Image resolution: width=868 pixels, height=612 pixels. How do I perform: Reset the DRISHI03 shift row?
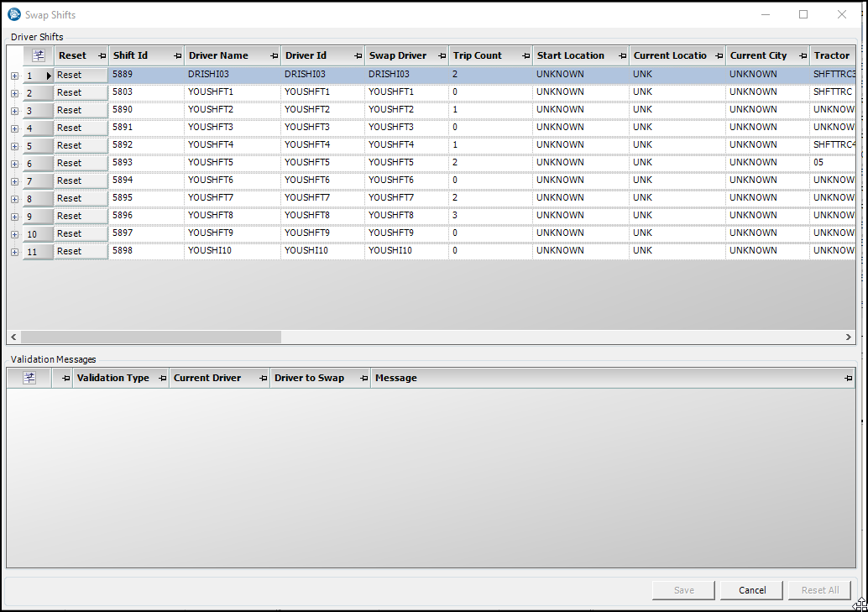coord(81,75)
